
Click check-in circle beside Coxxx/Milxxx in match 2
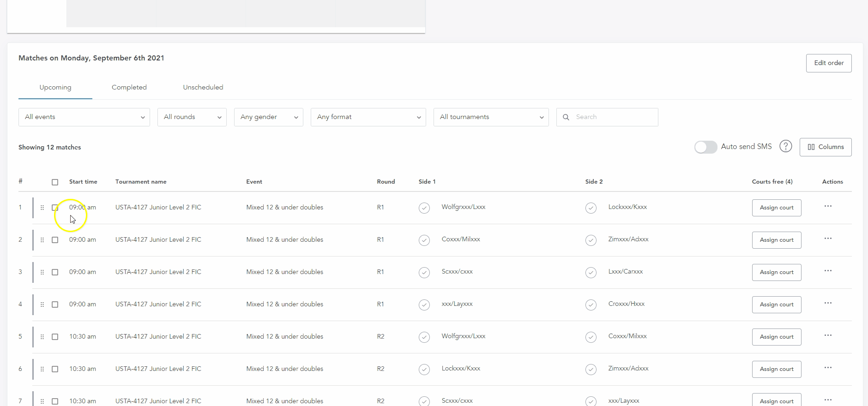424,240
